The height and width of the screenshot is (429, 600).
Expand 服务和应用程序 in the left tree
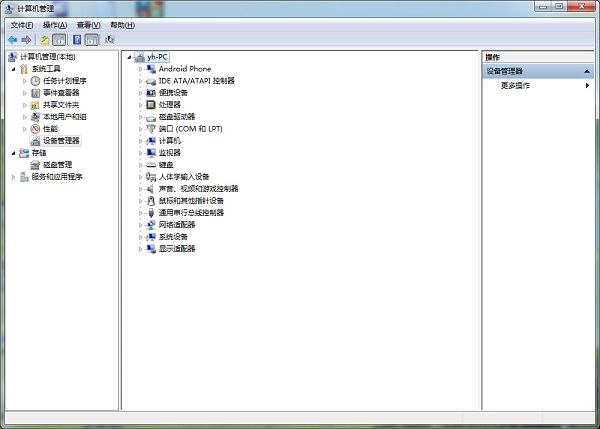[14, 177]
